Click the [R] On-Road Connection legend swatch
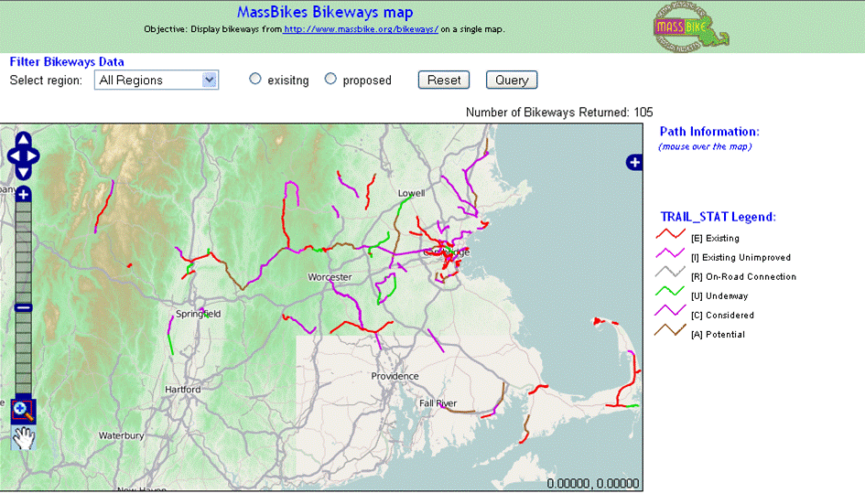Viewport: 865px width, 504px height. tap(670, 273)
